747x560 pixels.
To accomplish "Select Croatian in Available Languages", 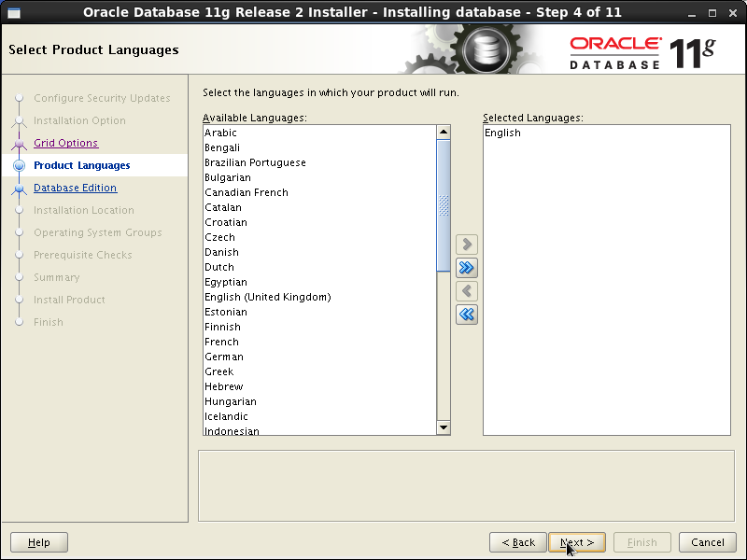I will pos(319,222).
